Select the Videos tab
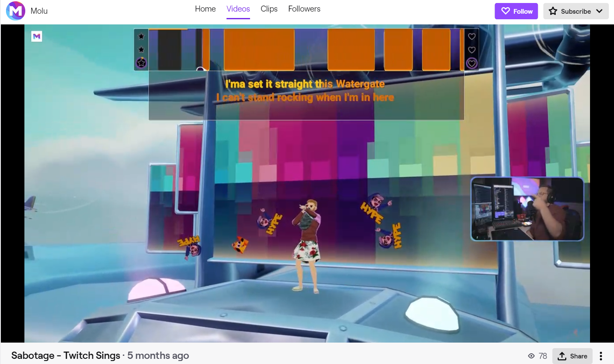Viewport: 614px width, 364px height. (238, 9)
